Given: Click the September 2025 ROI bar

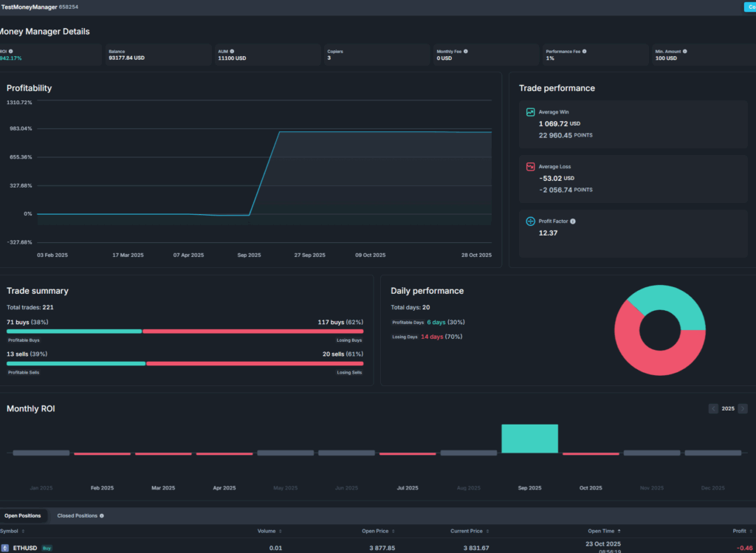Looking at the screenshot, I should click(529, 439).
